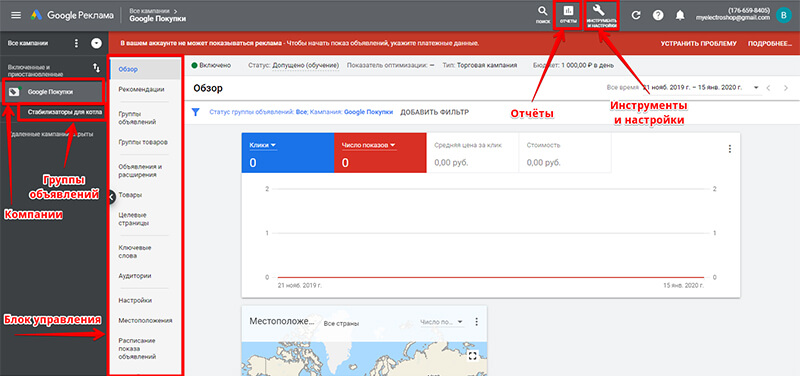Screen dimensions: 800x376
Task: Click fullscreen icon on the map
Action: (x=472, y=356)
